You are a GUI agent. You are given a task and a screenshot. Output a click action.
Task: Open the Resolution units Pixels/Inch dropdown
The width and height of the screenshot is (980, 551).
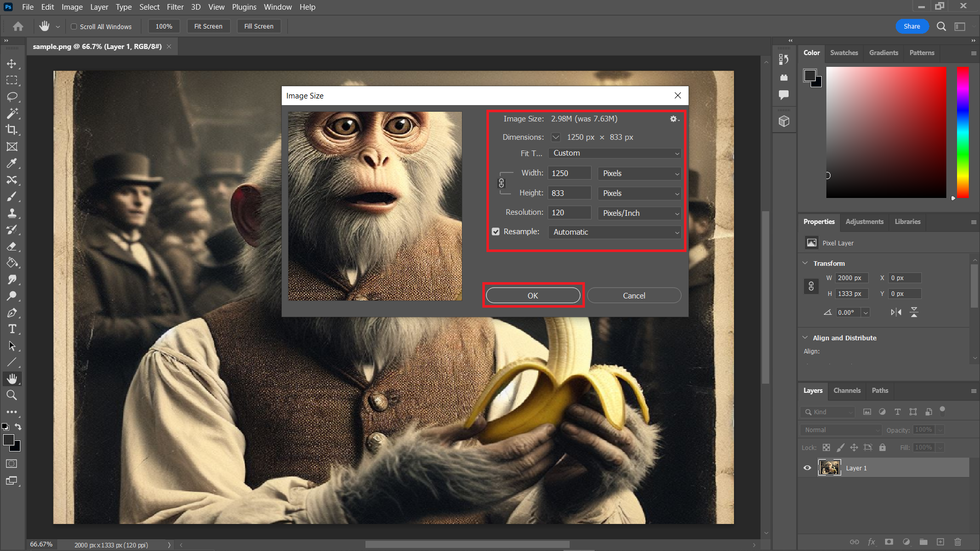[639, 213]
